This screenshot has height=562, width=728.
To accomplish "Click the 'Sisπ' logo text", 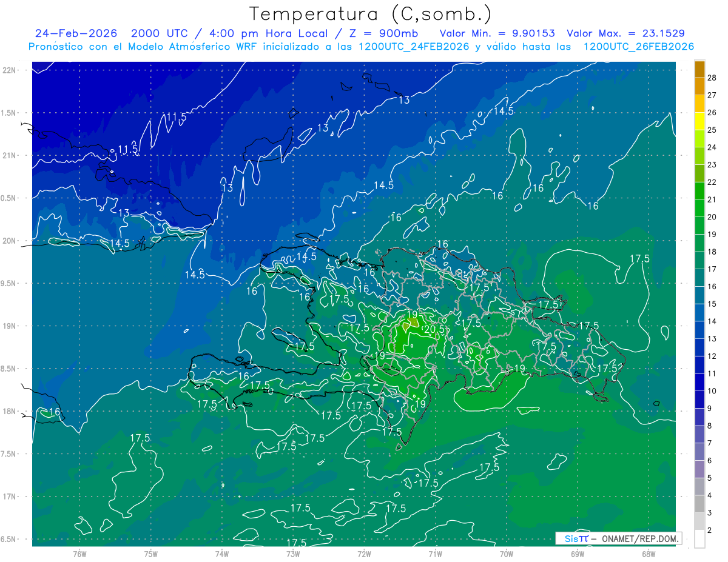I will point(576,538).
